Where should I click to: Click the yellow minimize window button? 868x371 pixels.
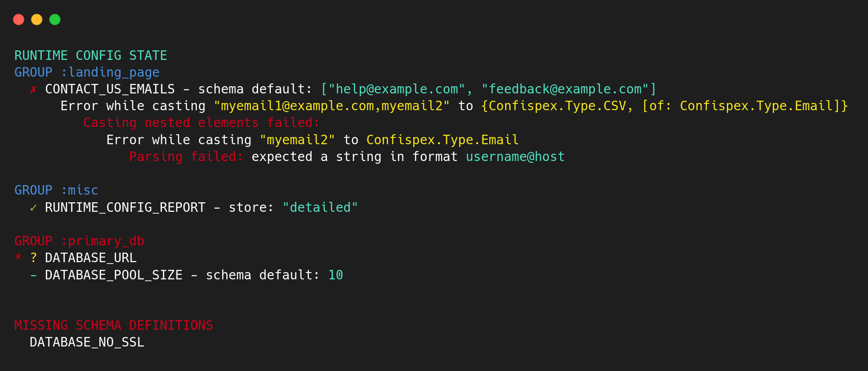point(37,20)
